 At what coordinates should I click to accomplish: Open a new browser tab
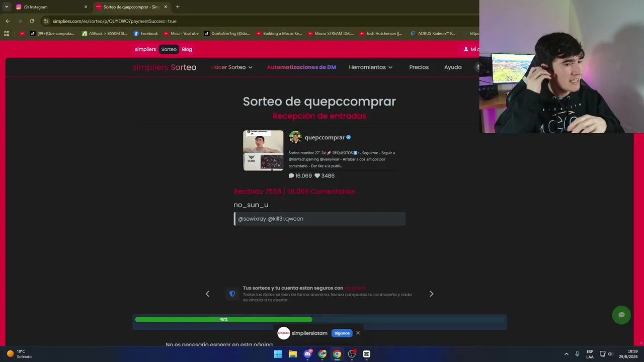point(178,7)
